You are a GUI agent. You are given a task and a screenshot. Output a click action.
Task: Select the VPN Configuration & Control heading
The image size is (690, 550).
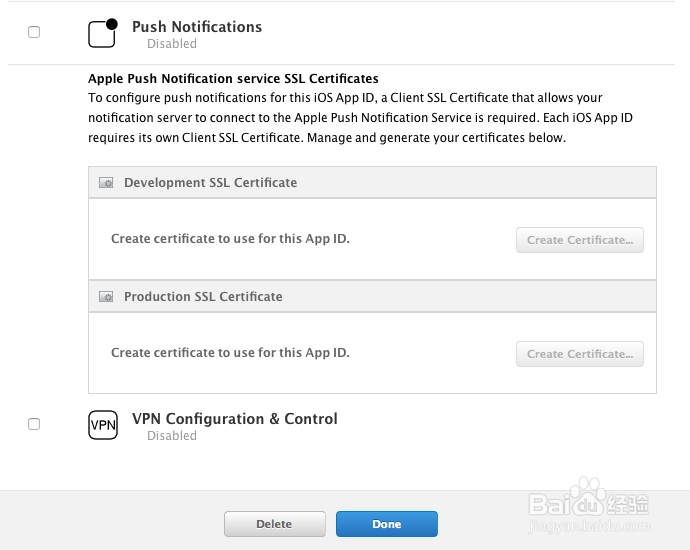tap(235, 419)
